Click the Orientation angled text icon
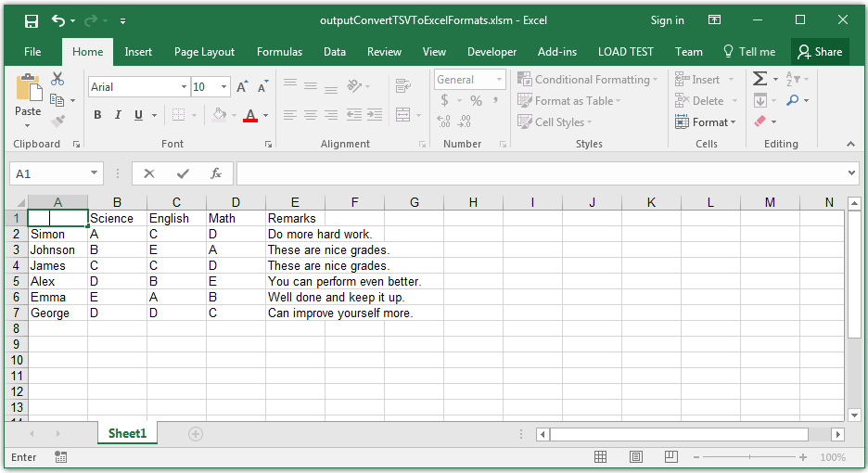 354,86
